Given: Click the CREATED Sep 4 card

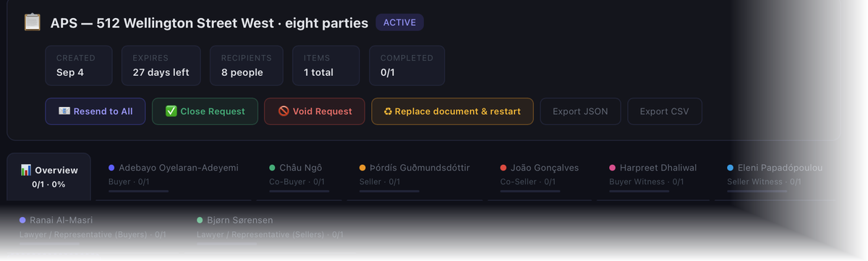Looking at the screenshot, I should coord(79,66).
